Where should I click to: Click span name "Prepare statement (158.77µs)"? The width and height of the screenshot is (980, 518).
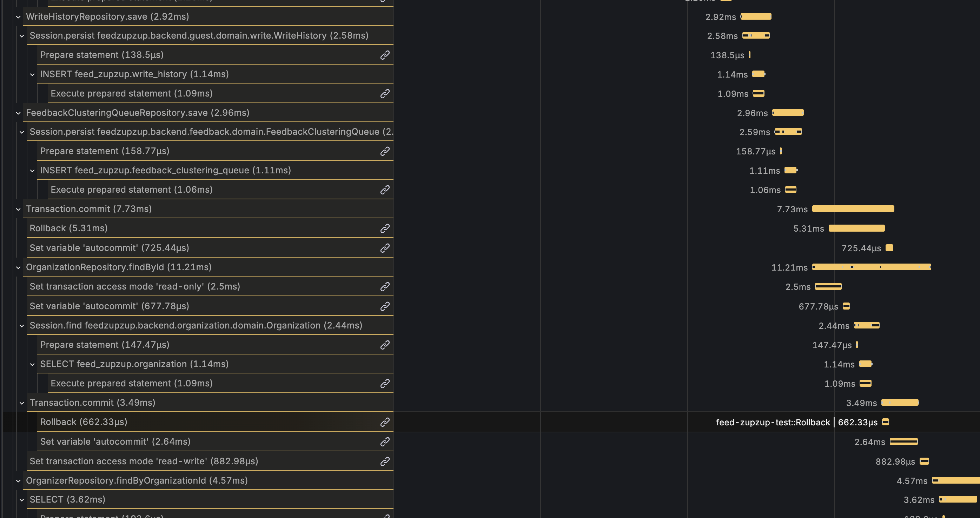(105, 151)
